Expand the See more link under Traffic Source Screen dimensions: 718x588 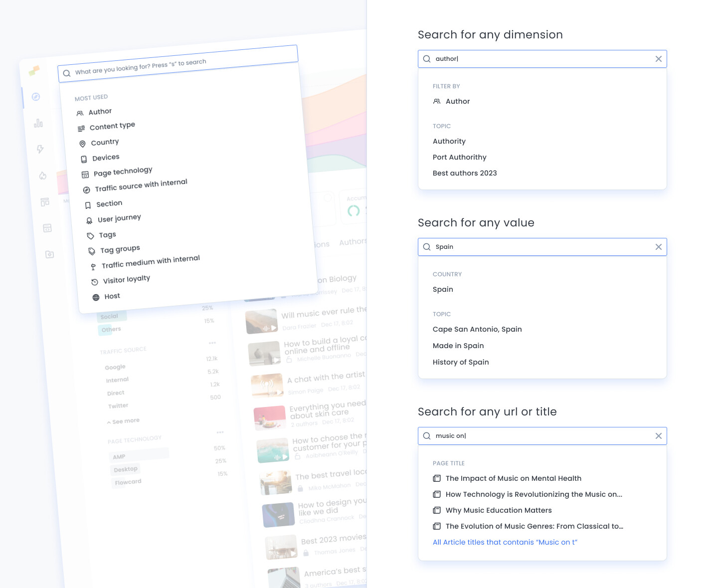(123, 420)
